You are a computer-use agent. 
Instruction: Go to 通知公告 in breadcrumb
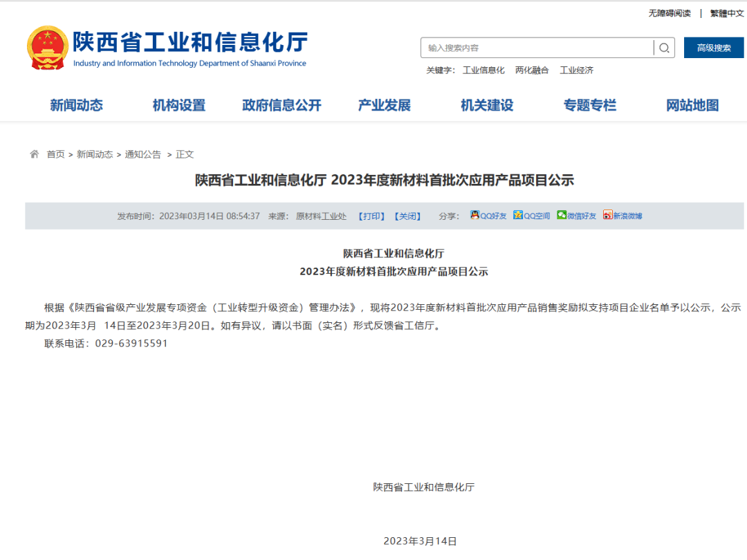143,154
